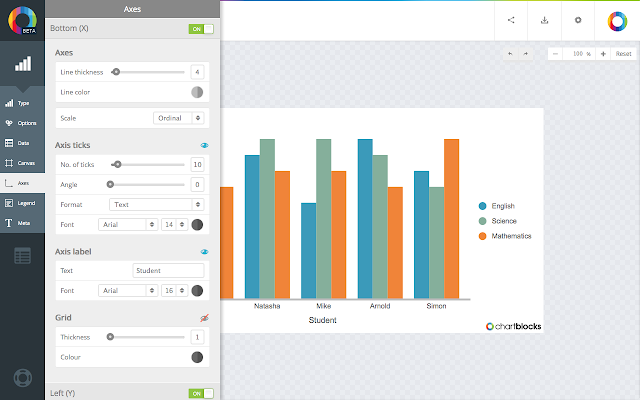
Task: Turn off the Bottom (X) axis switch
Action: click(x=201, y=29)
